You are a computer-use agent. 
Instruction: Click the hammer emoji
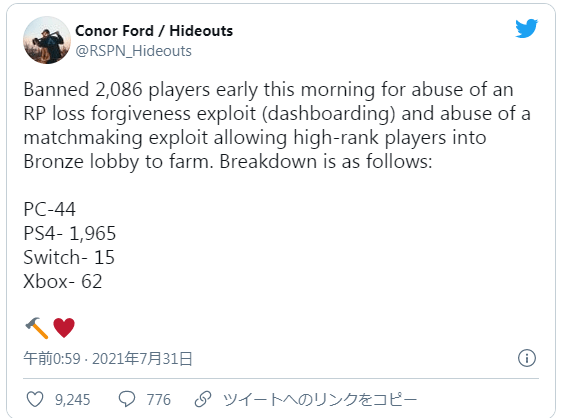coord(37,328)
